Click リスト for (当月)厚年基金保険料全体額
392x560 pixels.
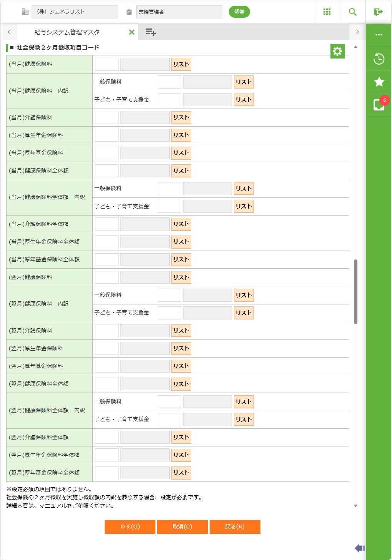181,259
